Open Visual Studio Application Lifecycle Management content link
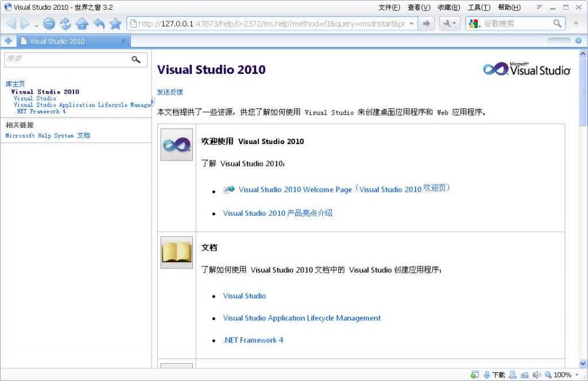 tap(302, 318)
